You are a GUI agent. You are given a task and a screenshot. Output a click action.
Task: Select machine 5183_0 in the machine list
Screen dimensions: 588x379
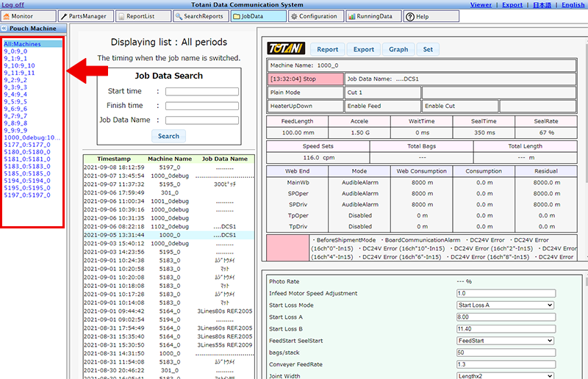(27, 167)
